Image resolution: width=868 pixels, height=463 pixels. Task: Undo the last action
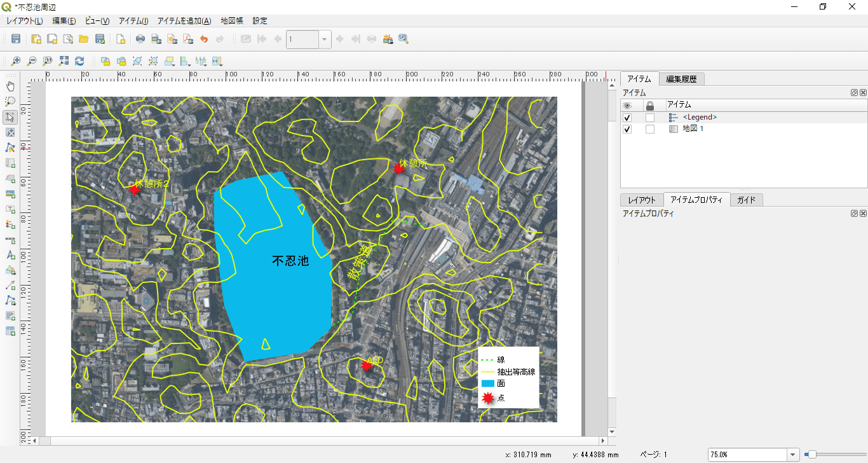coord(204,39)
